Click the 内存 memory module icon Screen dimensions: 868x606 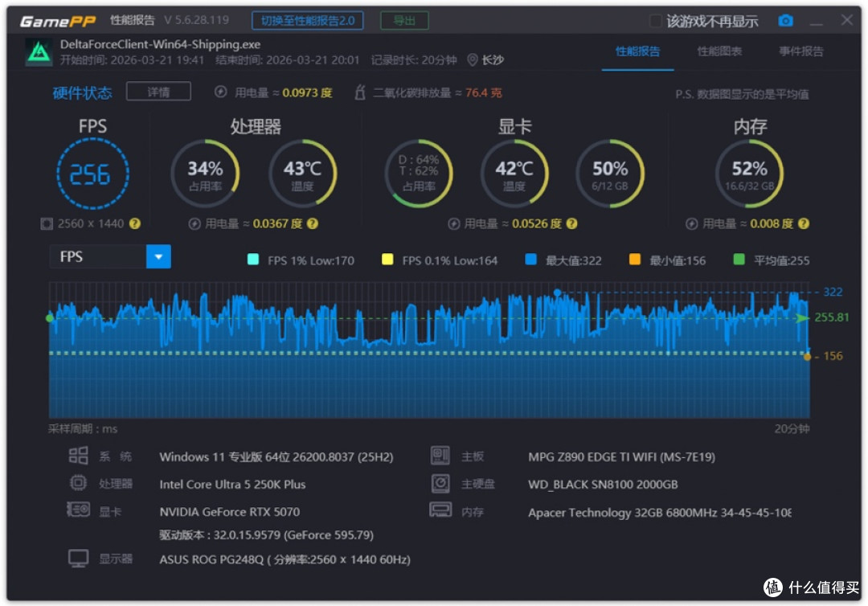click(440, 510)
